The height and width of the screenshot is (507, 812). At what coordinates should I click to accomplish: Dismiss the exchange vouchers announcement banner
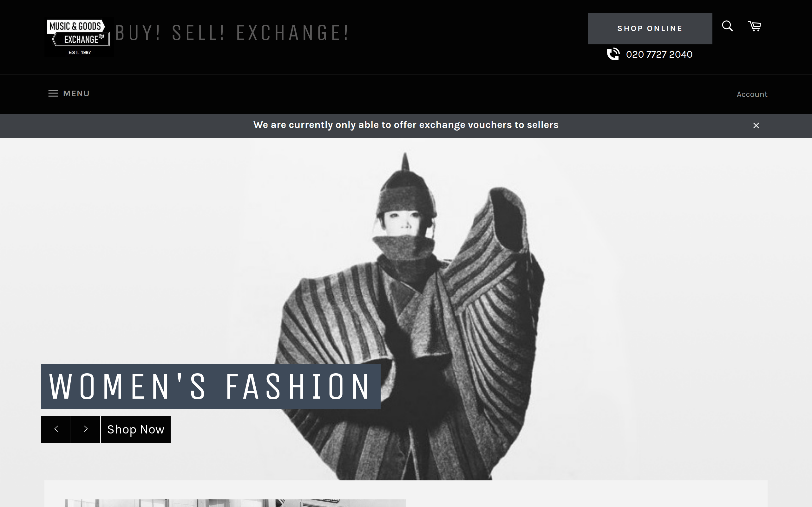(x=756, y=125)
